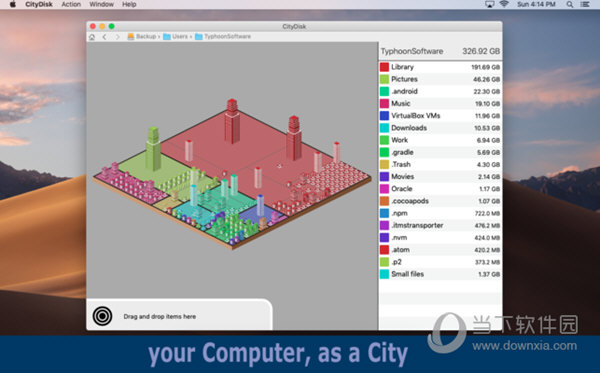The width and height of the screenshot is (600, 373).
Task: Select the Small files row
Action: 440,274
